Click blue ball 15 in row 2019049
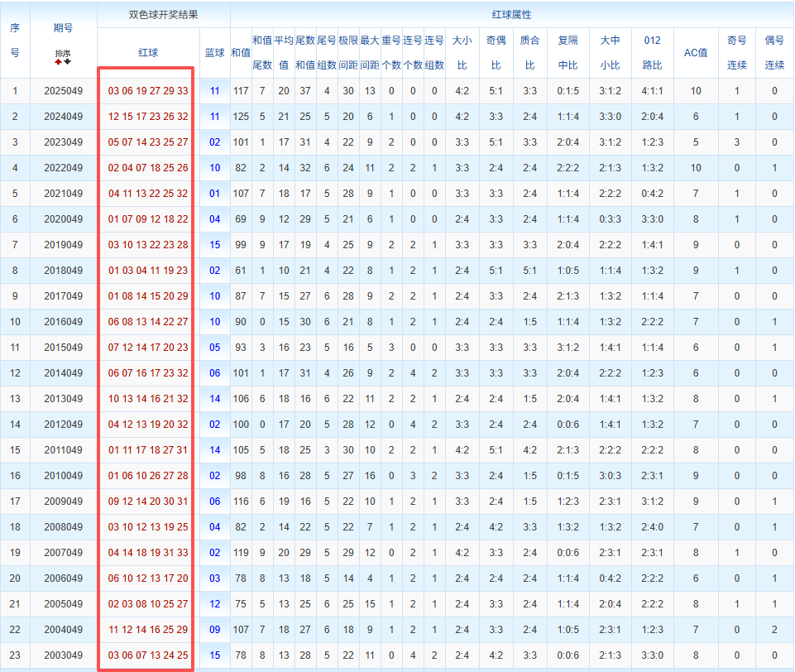795x672 pixels. click(x=214, y=245)
